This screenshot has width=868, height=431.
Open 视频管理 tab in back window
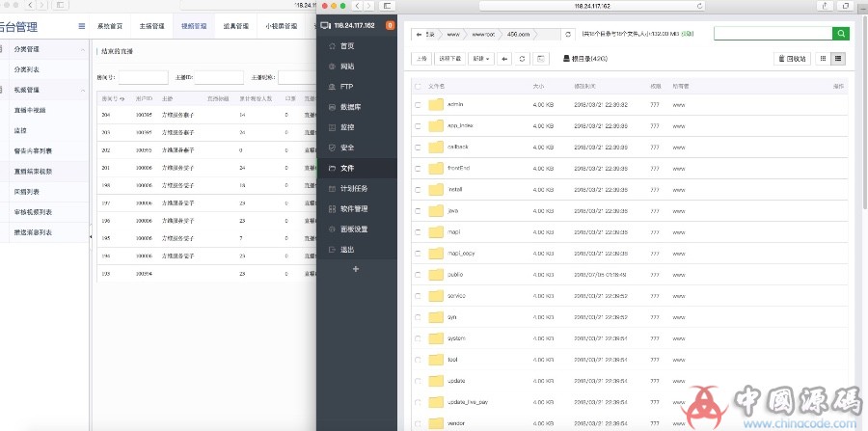tap(194, 26)
